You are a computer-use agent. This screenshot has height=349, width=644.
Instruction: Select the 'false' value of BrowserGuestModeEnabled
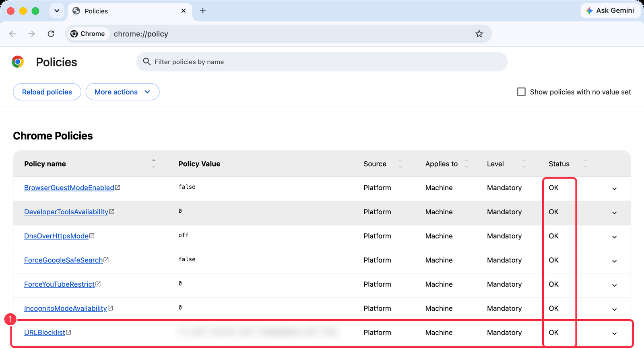[187, 187]
